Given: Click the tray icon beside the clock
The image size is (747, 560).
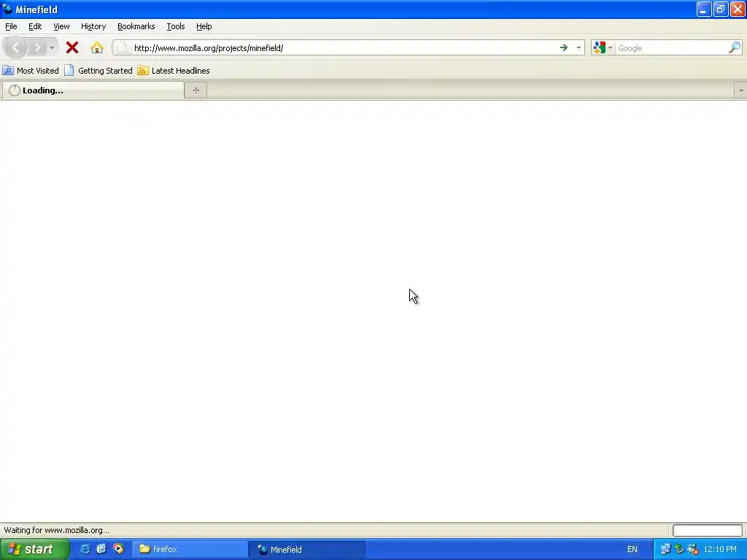Looking at the screenshot, I should (x=693, y=550).
